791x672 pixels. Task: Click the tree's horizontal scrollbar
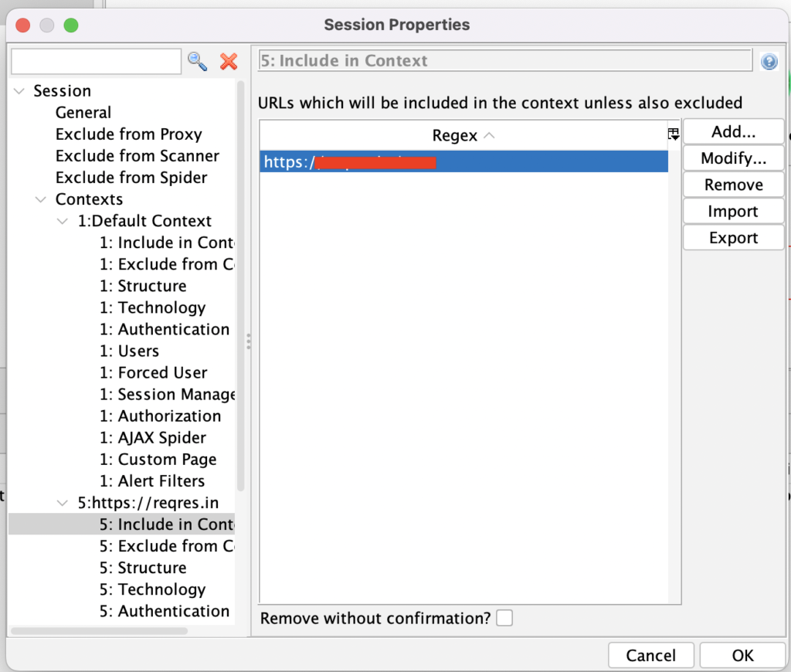[100, 630]
